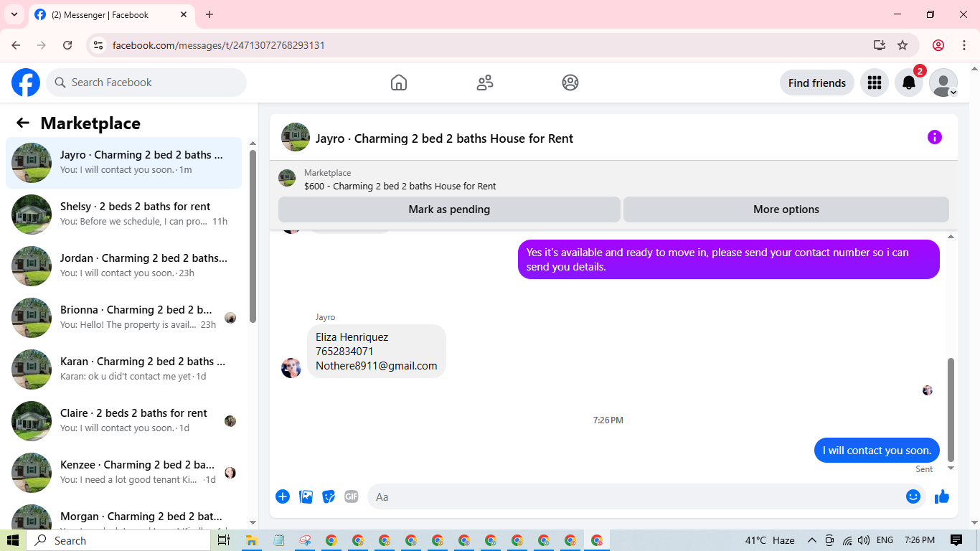Send a thumbs-up like
Viewport: 980px width, 551px height.
[x=942, y=496]
